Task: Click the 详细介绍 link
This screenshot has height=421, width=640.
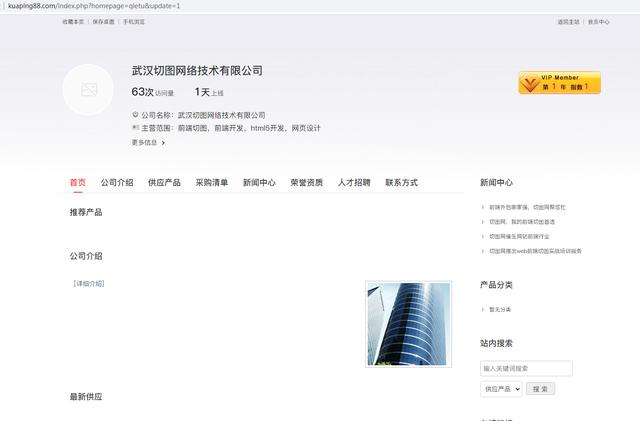Action: click(x=89, y=284)
